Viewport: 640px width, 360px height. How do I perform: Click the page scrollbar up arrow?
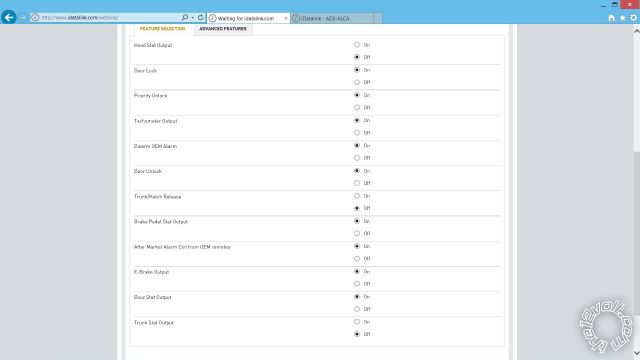636,31
